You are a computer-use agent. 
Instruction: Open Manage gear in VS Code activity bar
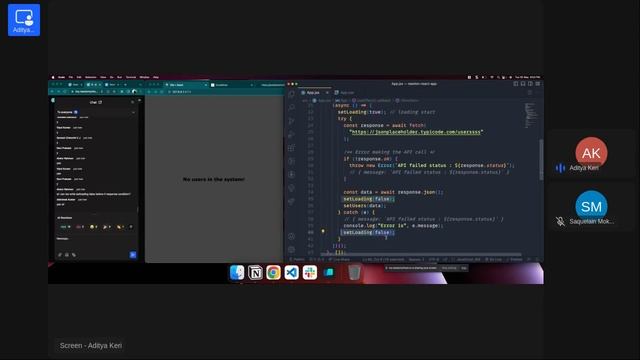291,249
